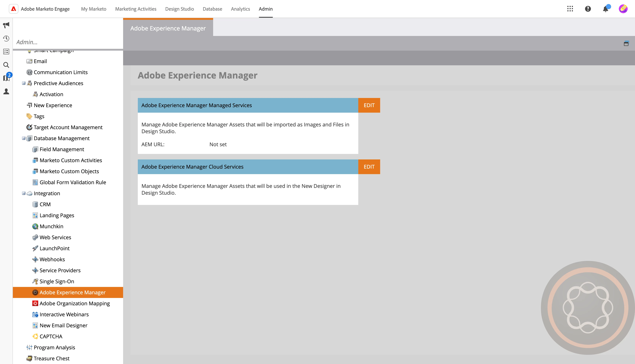Open the app switcher grid icon

570,9
